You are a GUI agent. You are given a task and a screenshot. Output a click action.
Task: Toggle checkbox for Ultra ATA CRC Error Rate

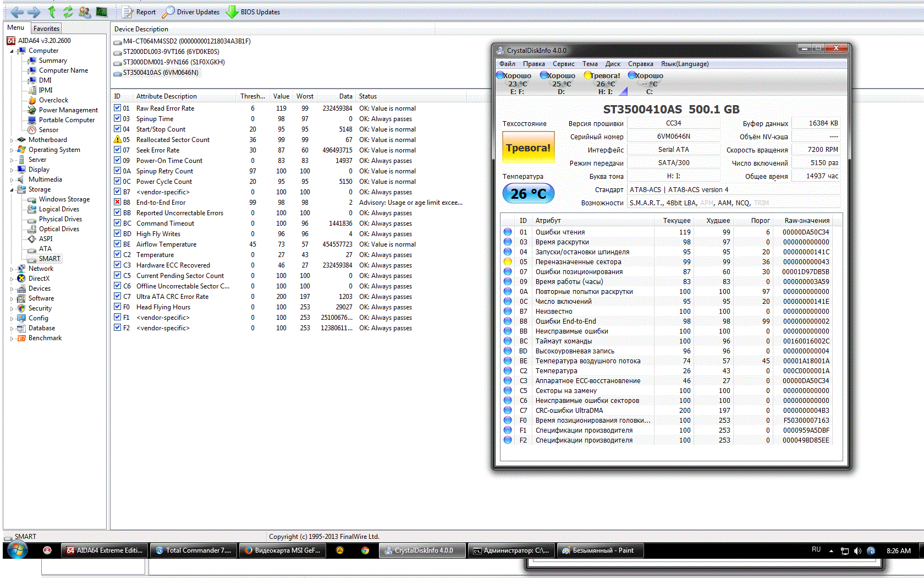tap(117, 297)
